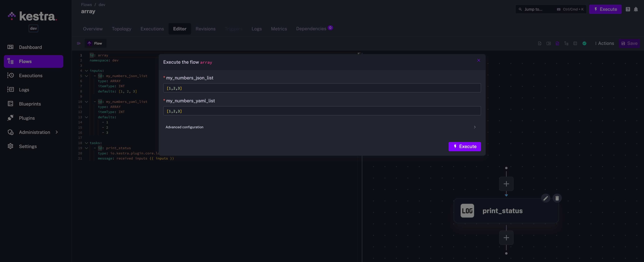Screen dimensions: 644x262
Task: Click the plus above print_status node
Action: click(x=506, y=184)
